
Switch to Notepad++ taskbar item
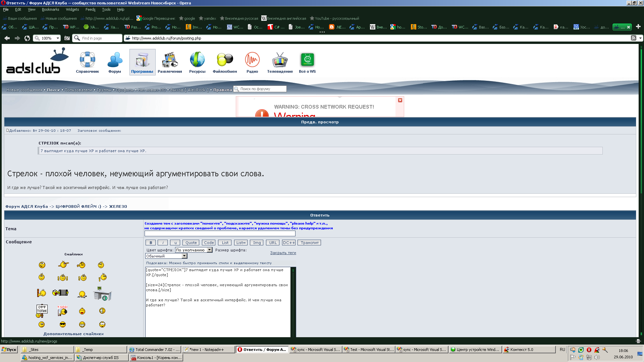coord(209,350)
